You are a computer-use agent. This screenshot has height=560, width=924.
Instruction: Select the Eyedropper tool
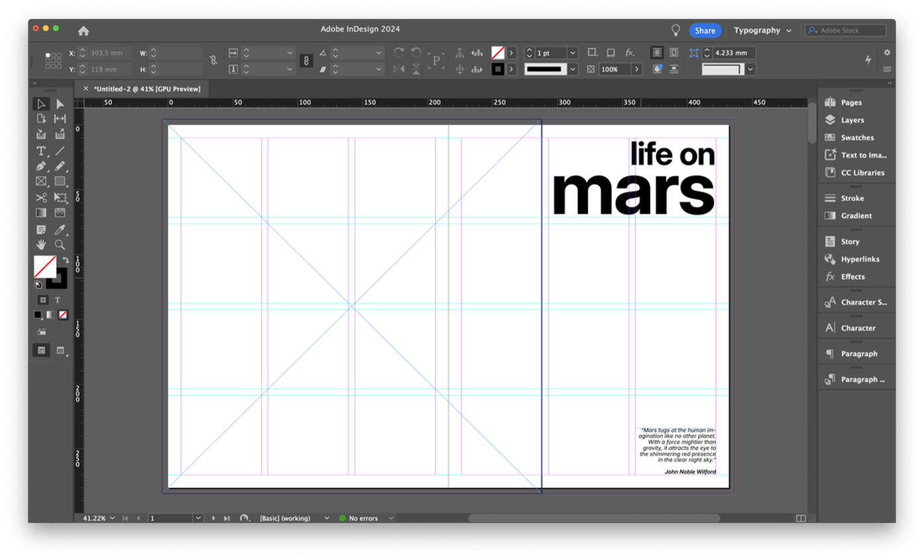60,230
